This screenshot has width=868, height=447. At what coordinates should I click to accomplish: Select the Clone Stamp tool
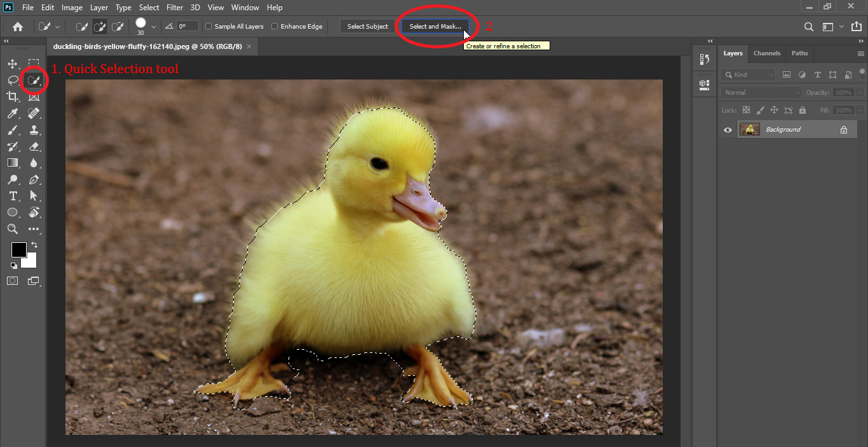(34, 130)
